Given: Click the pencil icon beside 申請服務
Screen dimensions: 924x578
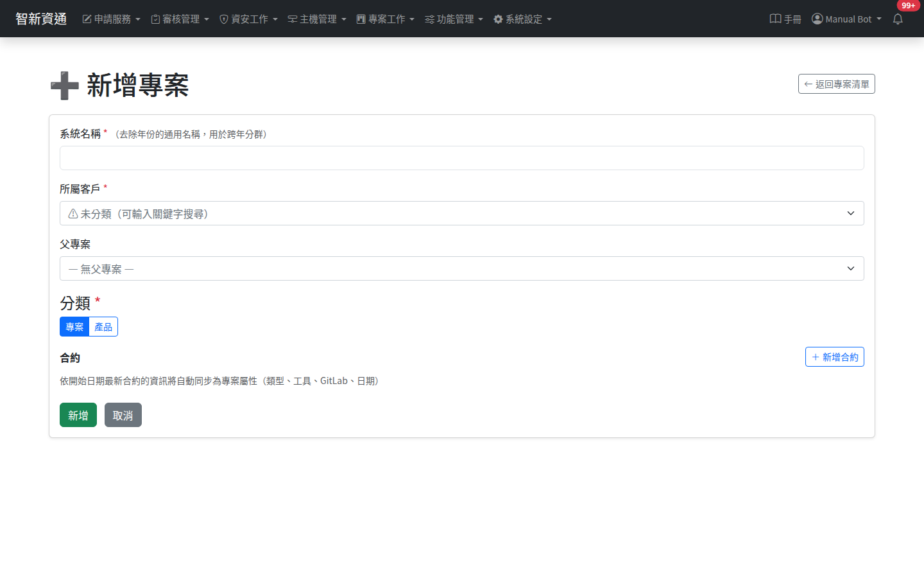Looking at the screenshot, I should pos(87,19).
